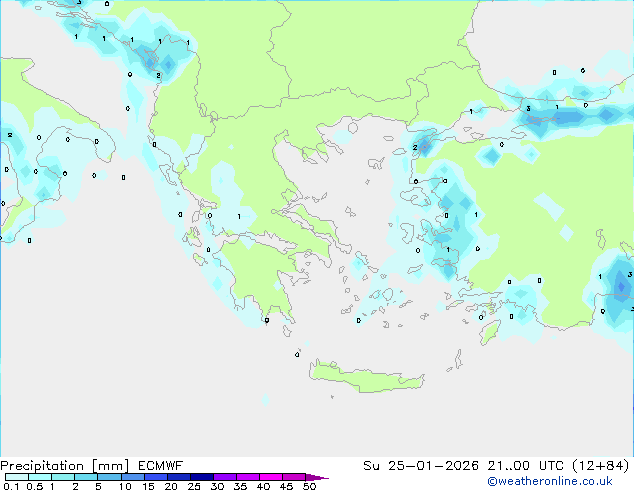This screenshot has width=634, height=490.
Task: Click the legend arrow tip above 50 mm
Action: [317, 477]
